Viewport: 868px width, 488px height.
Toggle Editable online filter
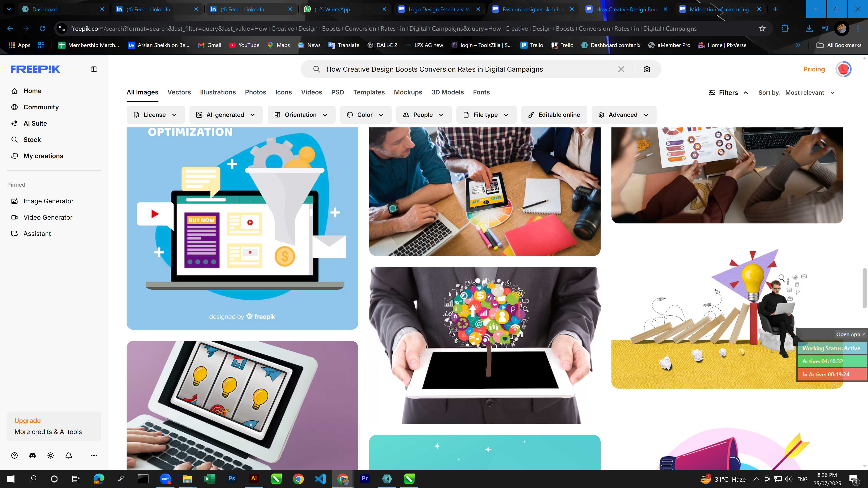pos(554,115)
